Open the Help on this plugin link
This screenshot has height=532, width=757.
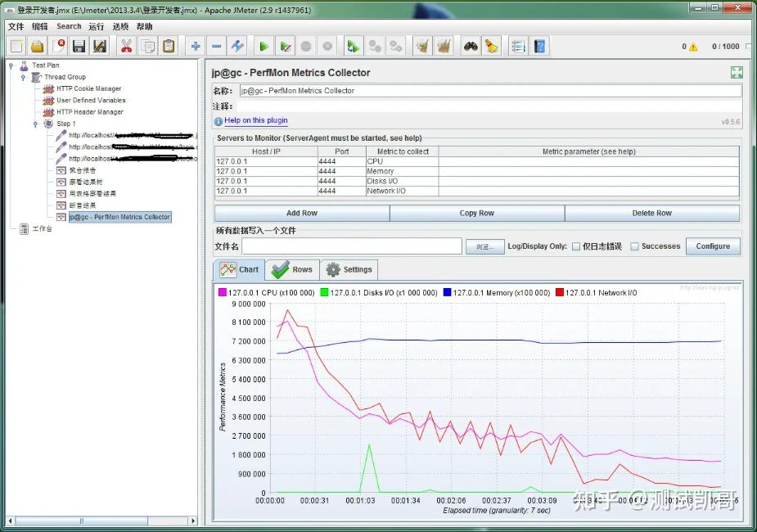255,120
